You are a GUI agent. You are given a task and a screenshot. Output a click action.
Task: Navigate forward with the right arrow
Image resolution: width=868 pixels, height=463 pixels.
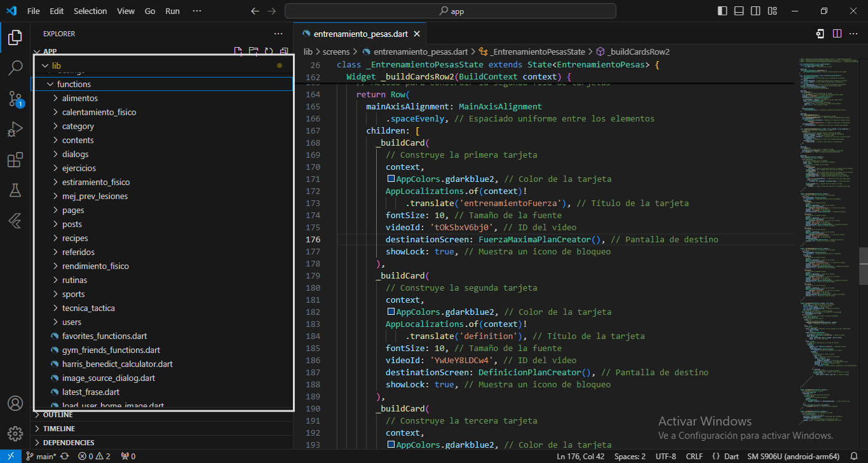(x=272, y=11)
